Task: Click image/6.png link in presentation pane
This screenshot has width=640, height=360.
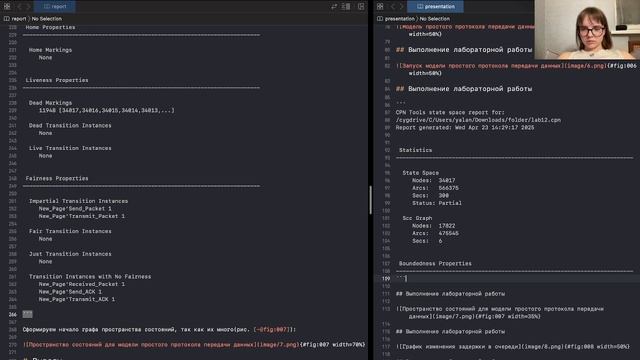Action: (x=585, y=66)
